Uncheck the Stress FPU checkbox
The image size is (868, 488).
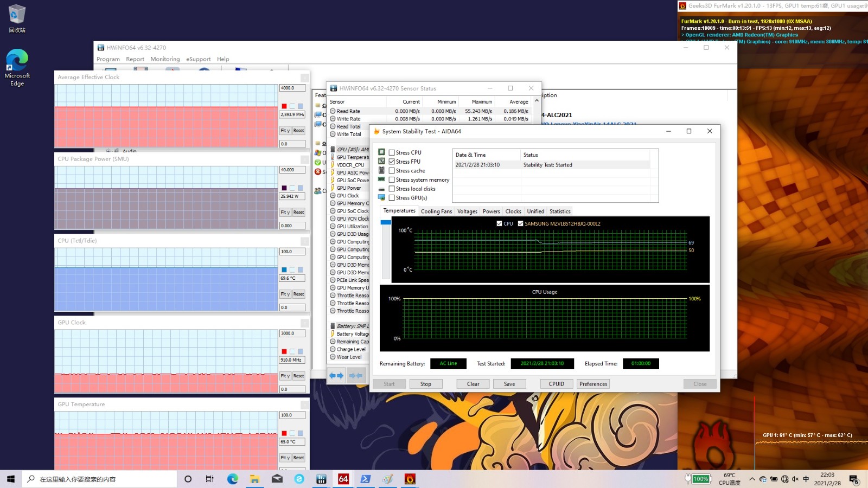pyautogui.click(x=392, y=162)
